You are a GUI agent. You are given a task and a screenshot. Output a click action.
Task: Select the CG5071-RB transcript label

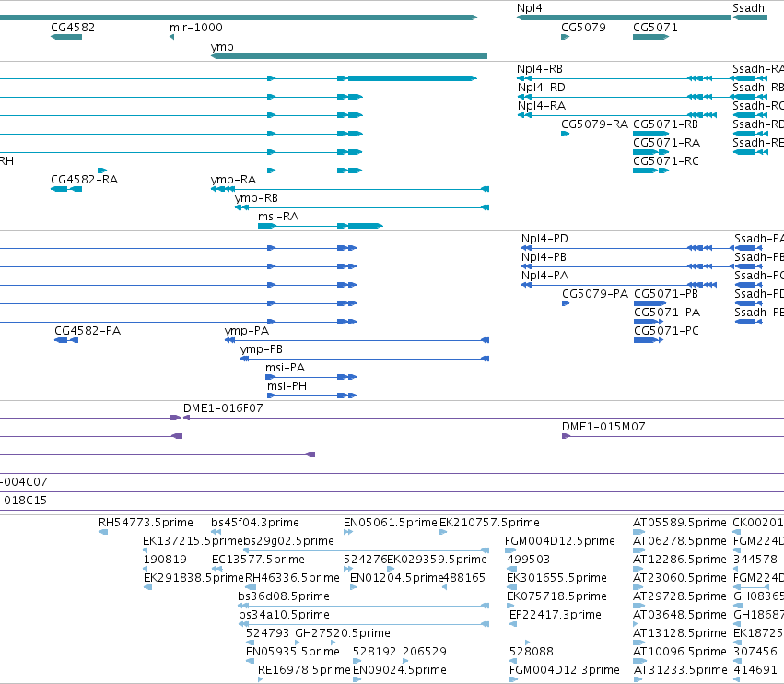coord(665,124)
